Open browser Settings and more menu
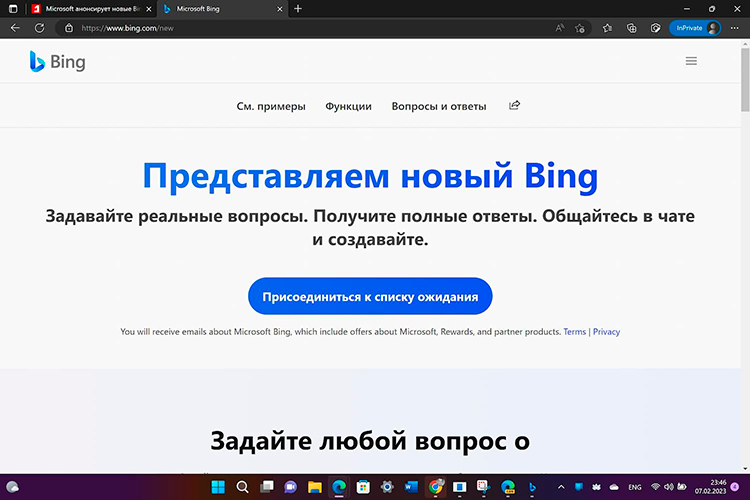 click(735, 28)
